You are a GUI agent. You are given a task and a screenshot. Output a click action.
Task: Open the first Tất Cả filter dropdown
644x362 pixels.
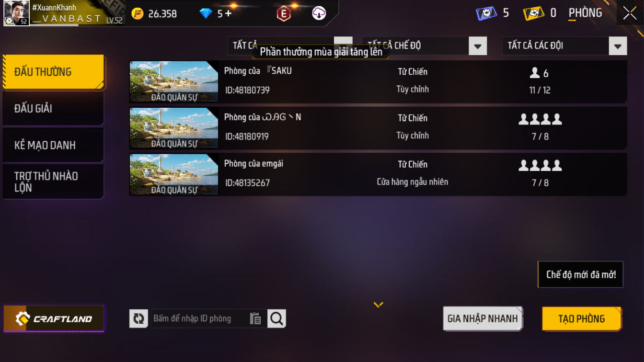[289, 46]
